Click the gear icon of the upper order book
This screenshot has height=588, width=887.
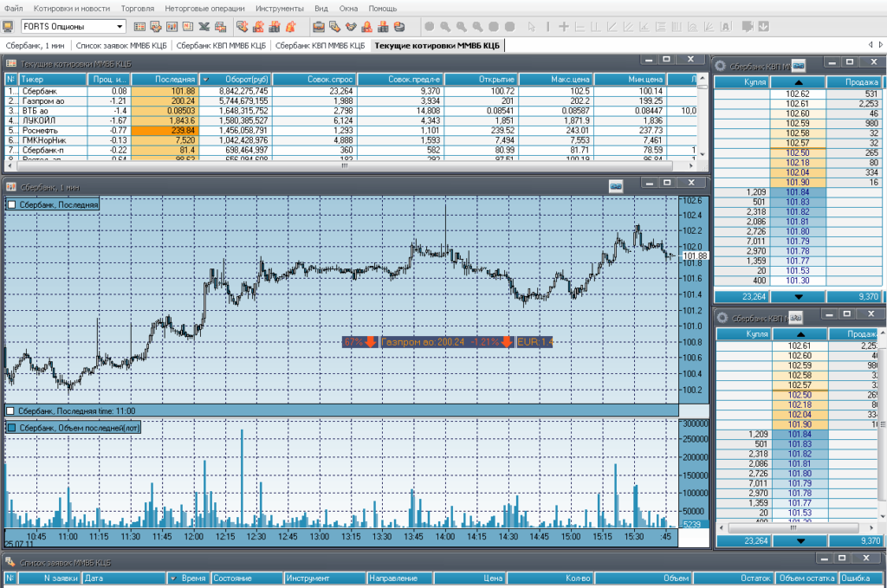(x=720, y=66)
